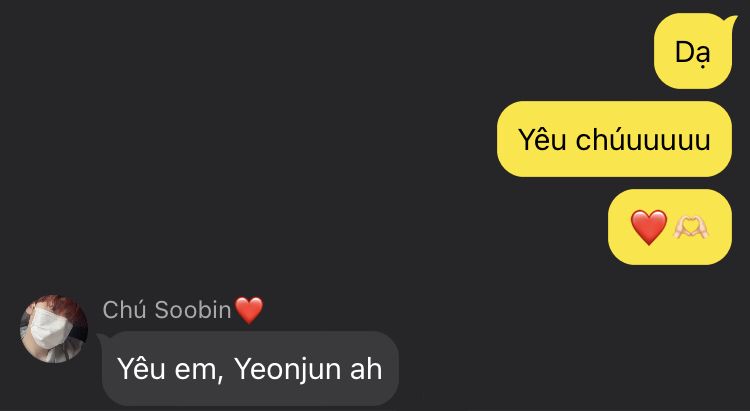Select the "Yêu em, Yeonjun ah" message bubble
The image size is (750, 411).
coord(249,369)
